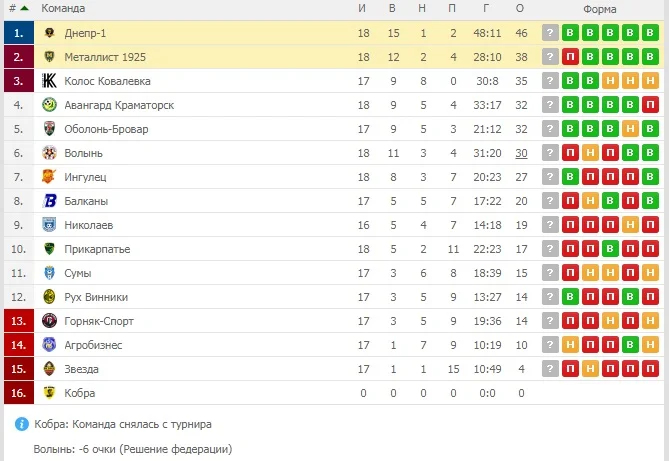
Task: Click the Колос Ковалевка team logo
Action: tap(50, 81)
